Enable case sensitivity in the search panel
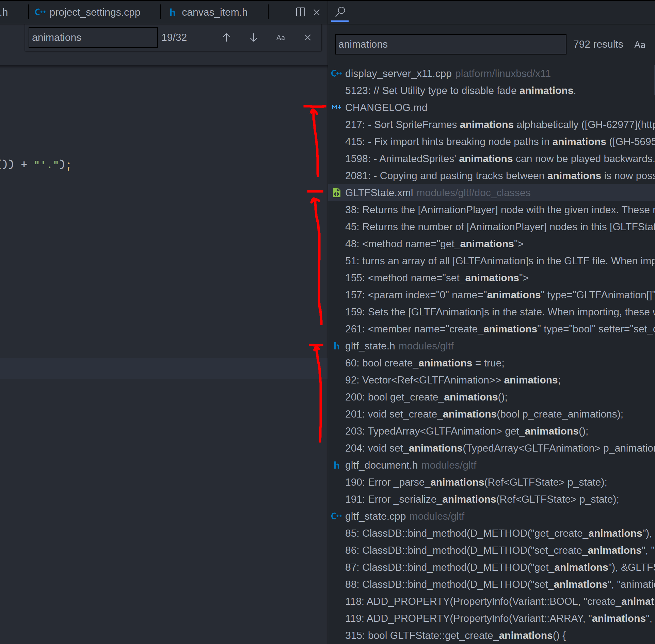The height and width of the screenshot is (644, 655). (640, 45)
